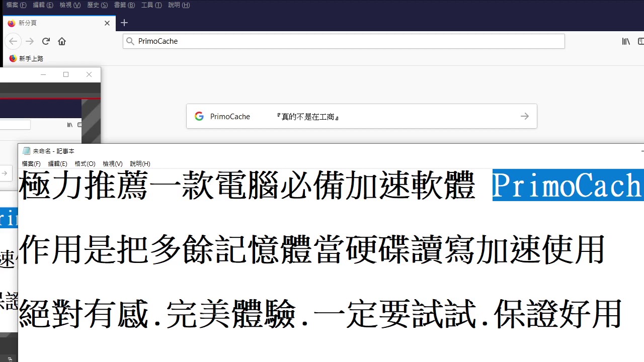Open the 新手上路 bookmark
The width and height of the screenshot is (644, 362).
(x=26, y=59)
